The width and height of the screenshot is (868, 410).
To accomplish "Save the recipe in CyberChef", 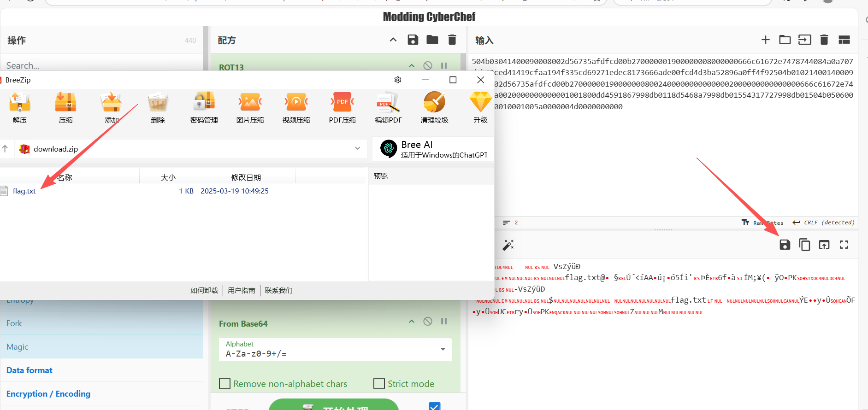I will 413,40.
